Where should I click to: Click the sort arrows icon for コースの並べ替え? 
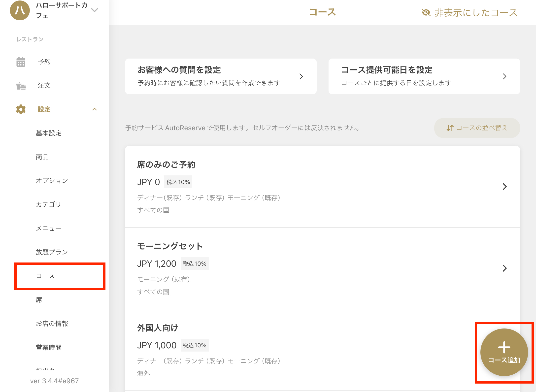tap(450, 128)
